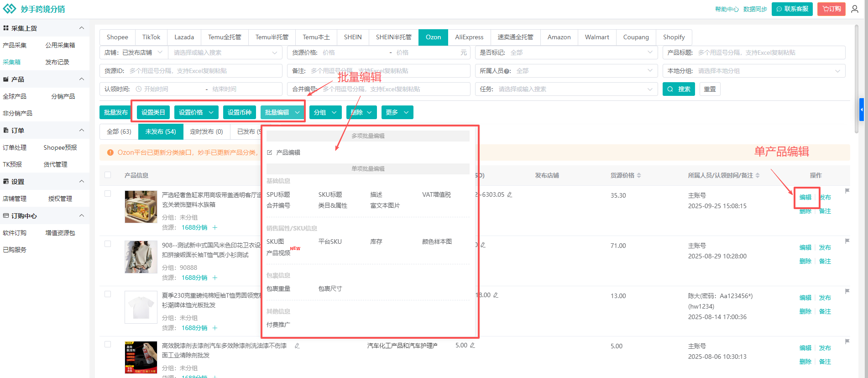Click the blue side panel collapse handle
The width and height of the screenshot is (868, 378).
click(861, 110)
